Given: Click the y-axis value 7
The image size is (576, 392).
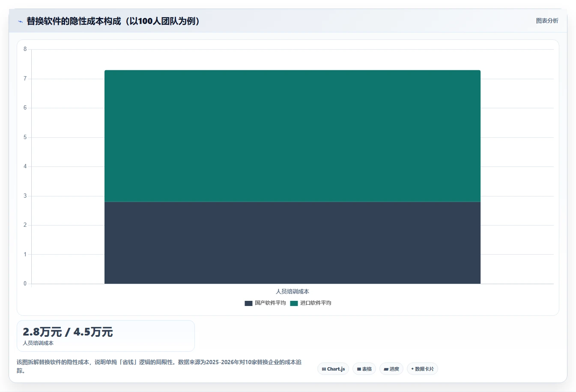Looking at the screenshot, I should pos(25,79).
